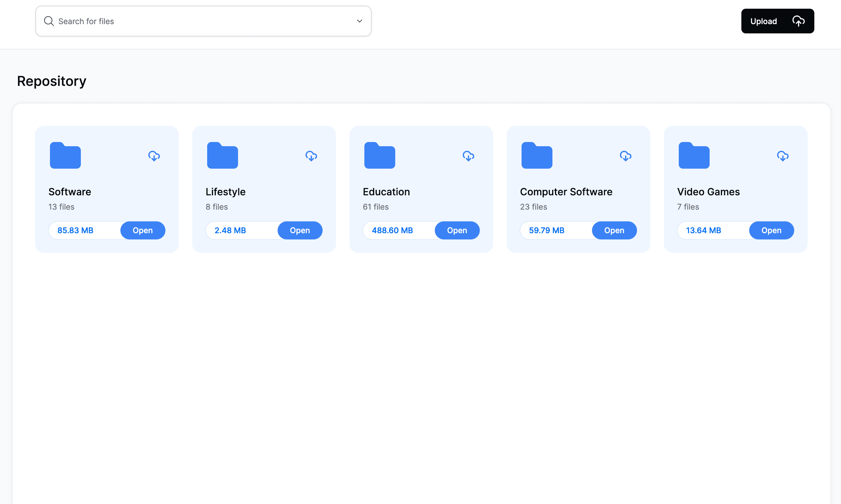Click the cloud download icon on Video Games folder
This screenshot has height=504, width=841.
click(x=782, y=156)
